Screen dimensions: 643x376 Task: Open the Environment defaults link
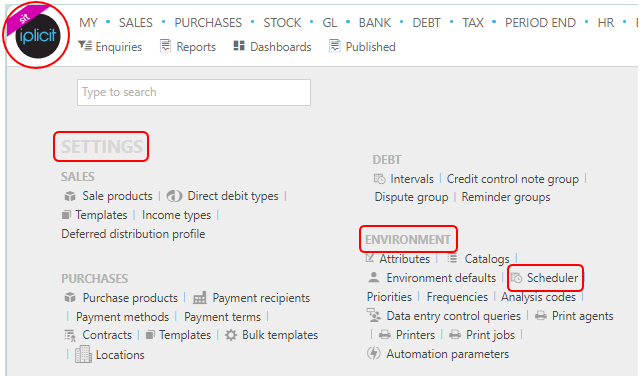pos(441,278)
